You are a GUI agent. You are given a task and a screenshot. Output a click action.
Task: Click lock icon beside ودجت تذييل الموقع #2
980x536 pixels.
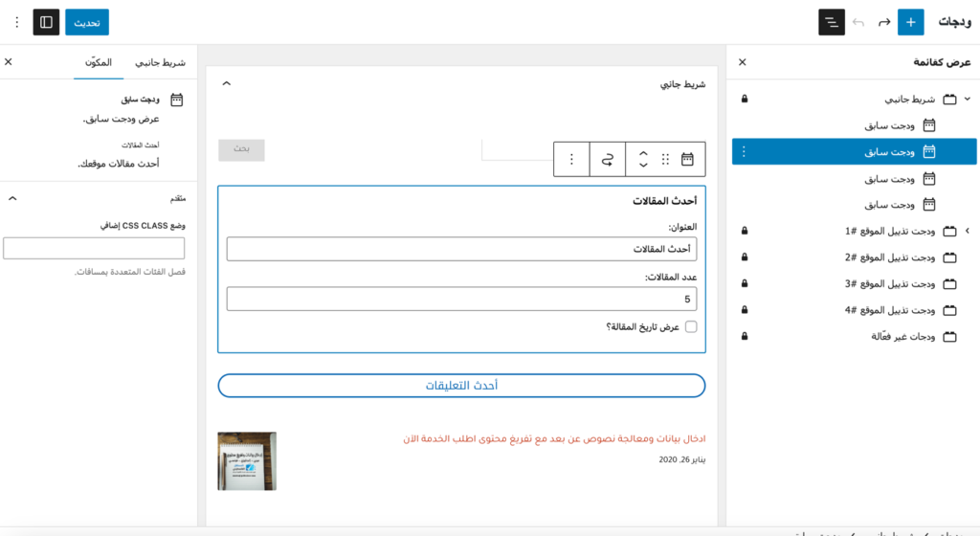pos(745,257)
